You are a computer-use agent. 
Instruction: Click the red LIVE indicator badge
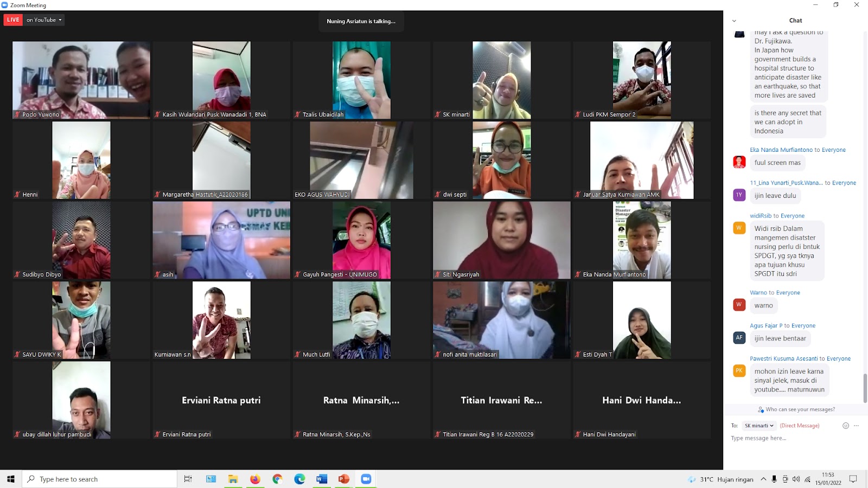[14, 20]
